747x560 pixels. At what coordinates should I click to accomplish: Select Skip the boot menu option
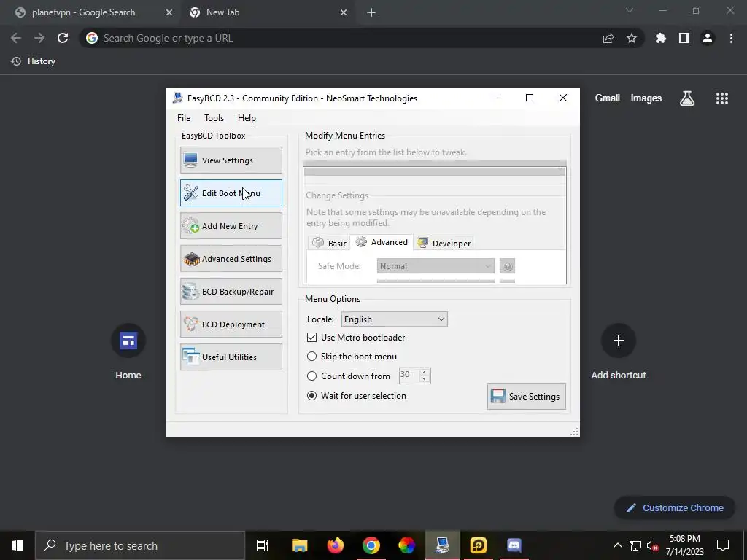pyautogui.click(x=311, y=356)
